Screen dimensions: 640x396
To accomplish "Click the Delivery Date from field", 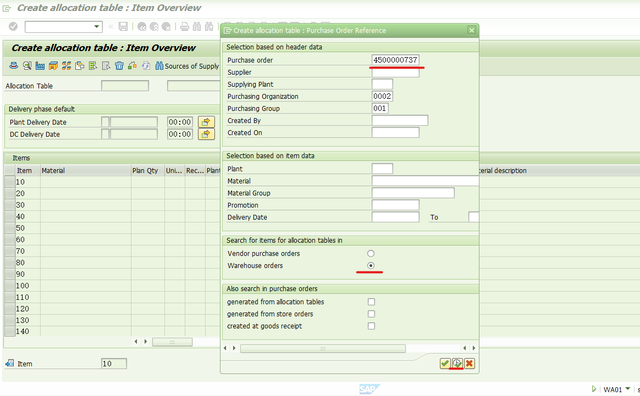I will point(395,217).
